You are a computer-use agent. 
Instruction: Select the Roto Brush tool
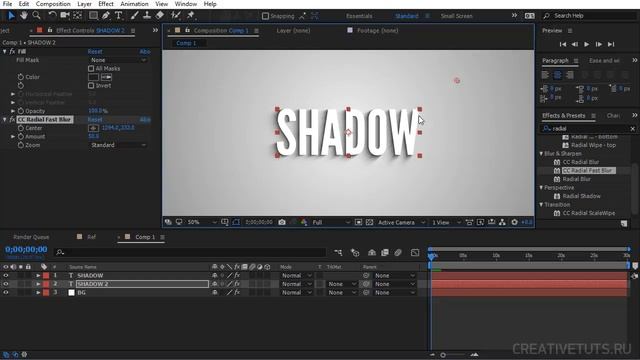pos(176,16)
